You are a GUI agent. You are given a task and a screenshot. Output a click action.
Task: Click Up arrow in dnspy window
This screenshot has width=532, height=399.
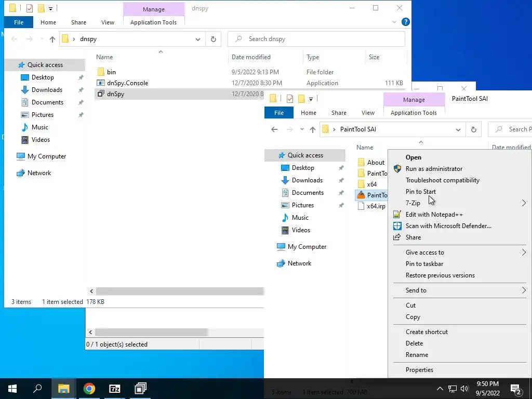(x=52, y=39)
